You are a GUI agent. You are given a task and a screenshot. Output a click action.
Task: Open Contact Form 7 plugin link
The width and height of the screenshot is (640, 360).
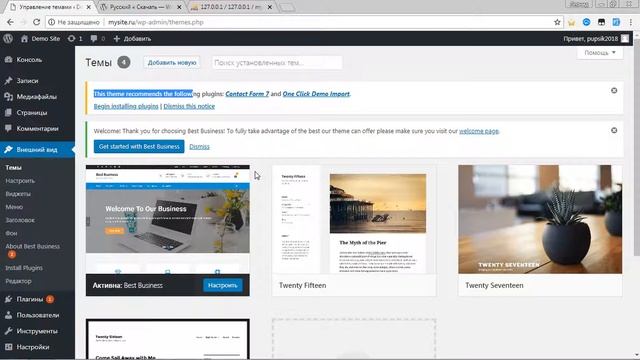tap(247, 94)
